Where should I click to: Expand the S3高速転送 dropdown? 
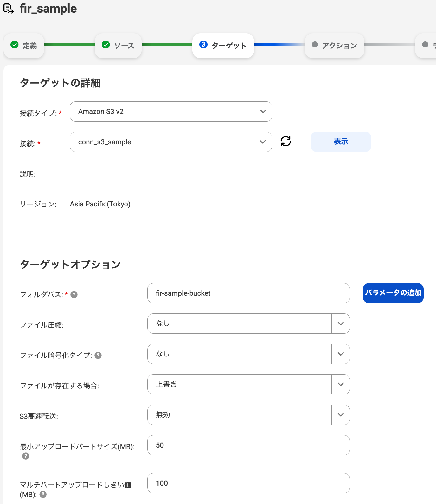[341, 415]
